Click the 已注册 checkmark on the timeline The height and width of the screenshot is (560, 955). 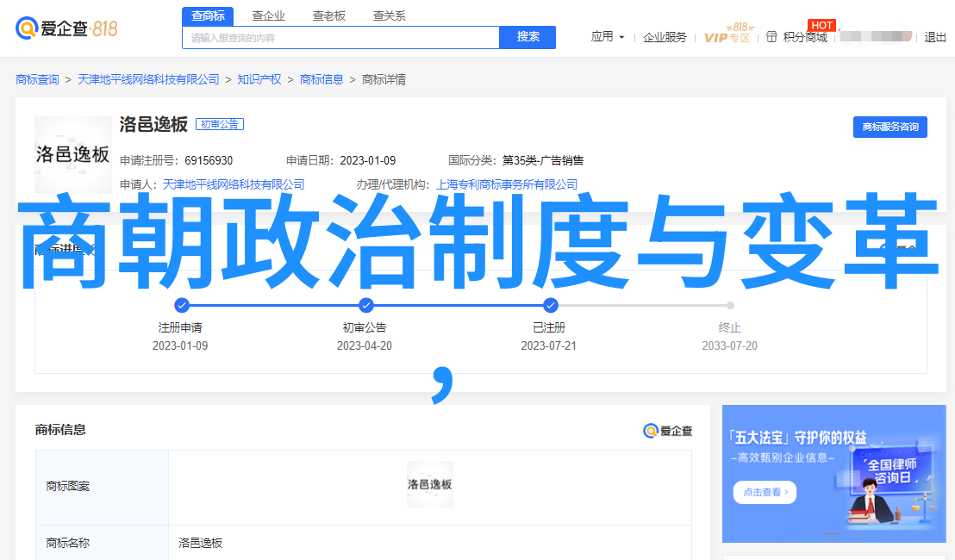[x=550, y=305]
